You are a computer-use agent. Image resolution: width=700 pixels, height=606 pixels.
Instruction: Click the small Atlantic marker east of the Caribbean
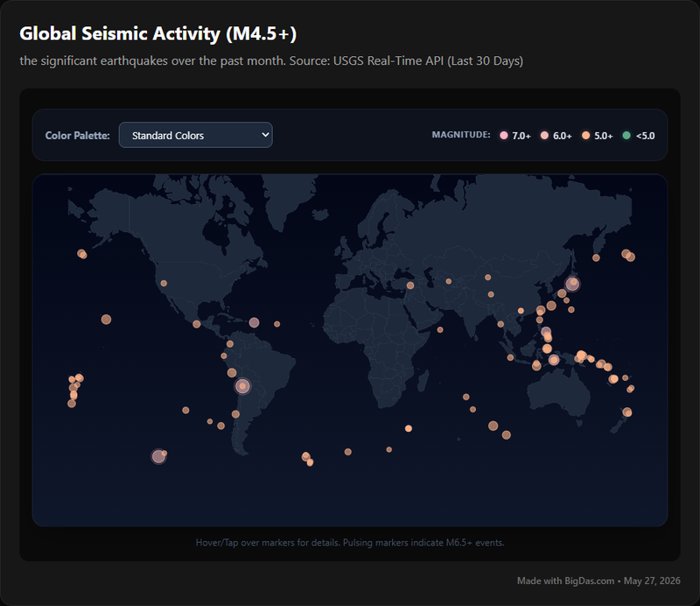tap(276, 324)
